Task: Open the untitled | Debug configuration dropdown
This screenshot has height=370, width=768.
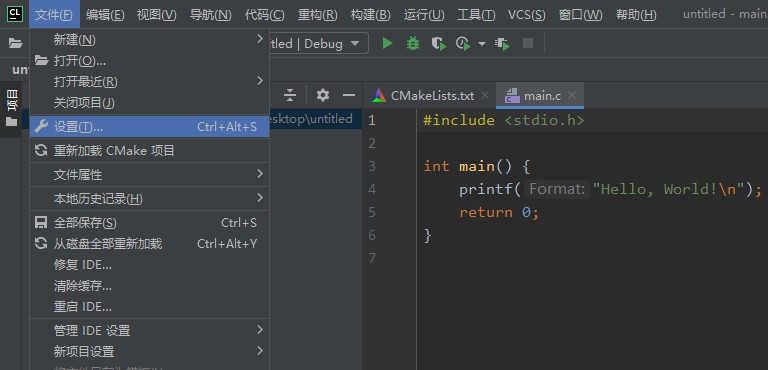Action: pyautogui.click(x=318, y=44)
